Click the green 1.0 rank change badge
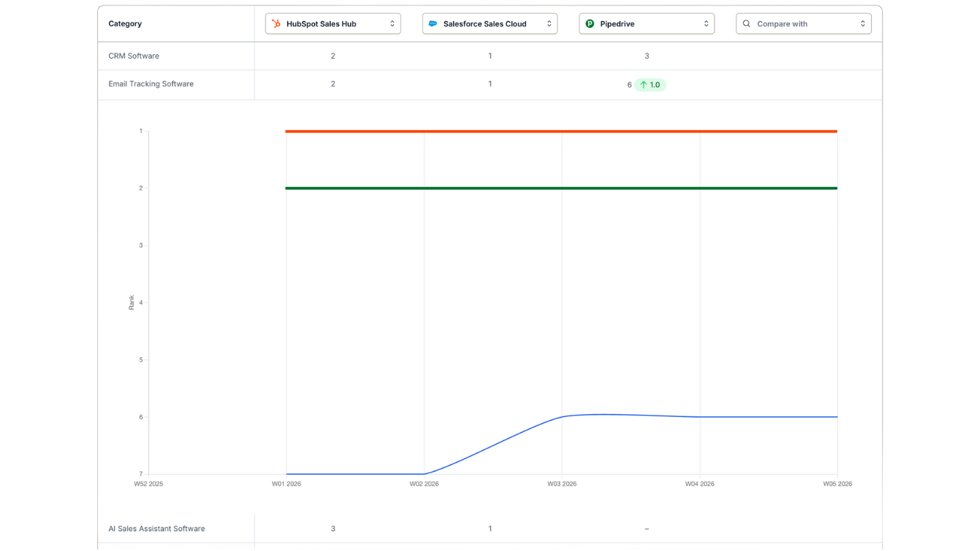 650,85
